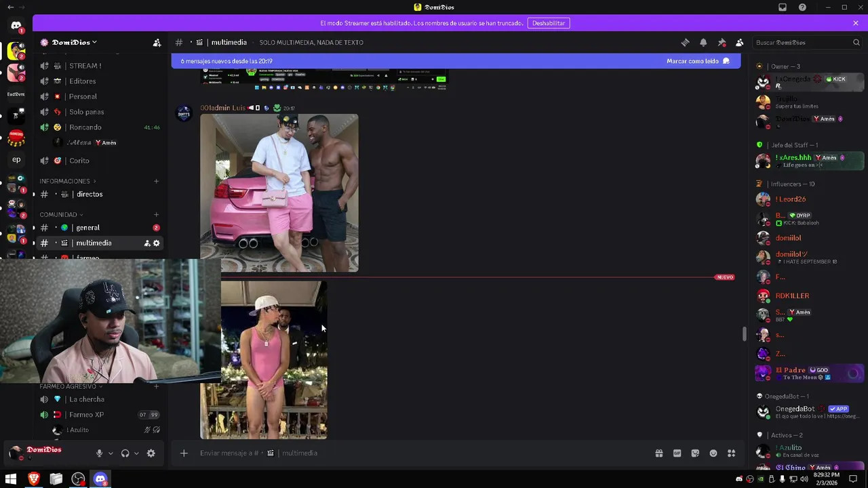Create channel in COMUNIDAD with plus
This screenshot has width=868, height=488.
pos(156,214)
